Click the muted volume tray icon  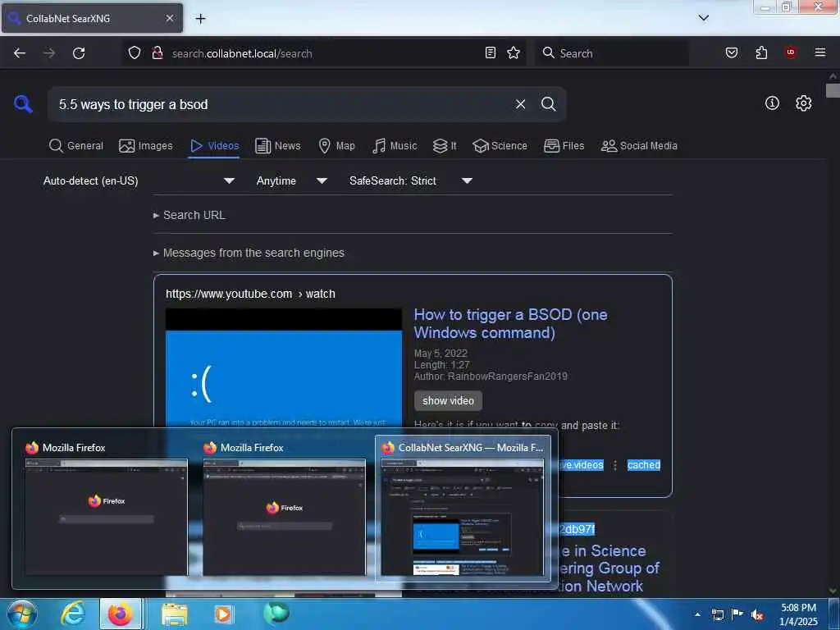click(x=757, y=615)
